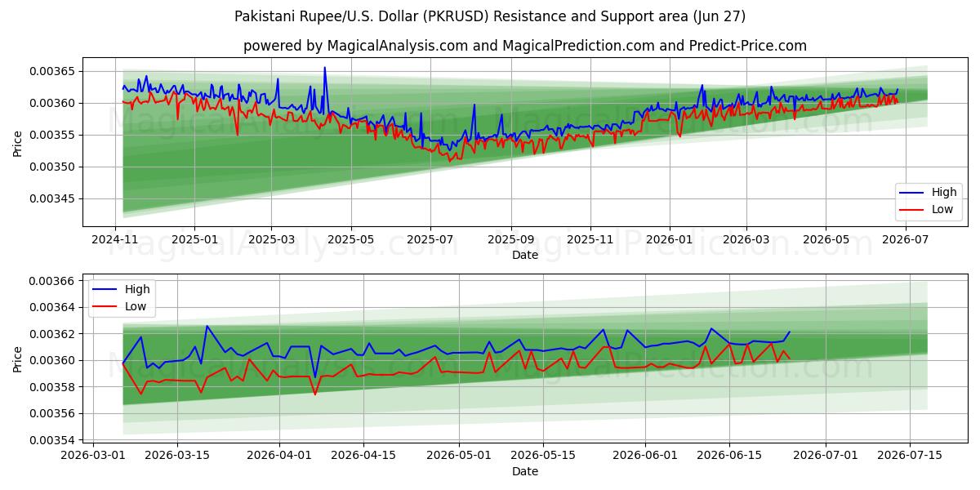This screenshot has width=980, height=490.
Task: Click the 2025-11 date tick
Action: point(590,239)
